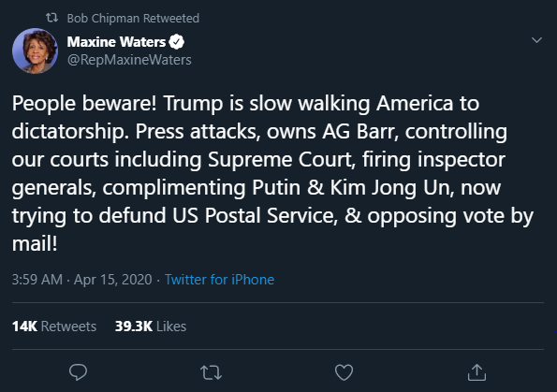Image resolution: width=557 pixels, height=392 pixels.
Task: Open the share tweet icon
Action: (x=476, y=372)
